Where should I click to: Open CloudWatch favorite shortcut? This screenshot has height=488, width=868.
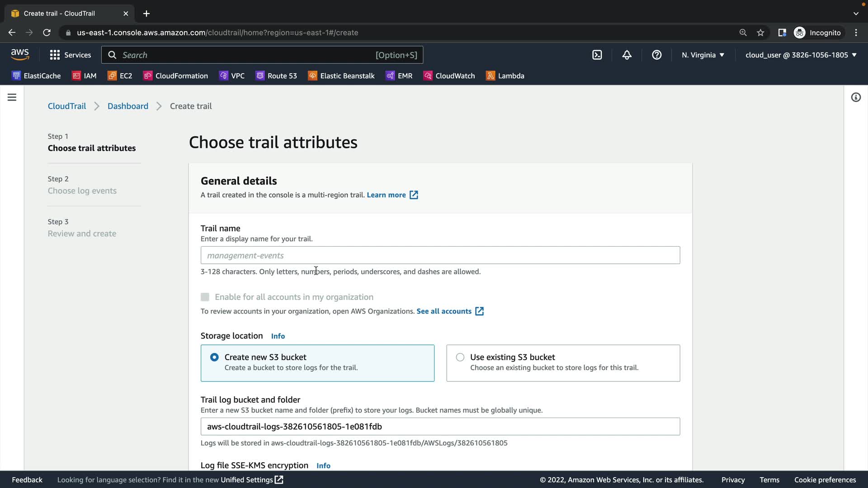(449, 76)
